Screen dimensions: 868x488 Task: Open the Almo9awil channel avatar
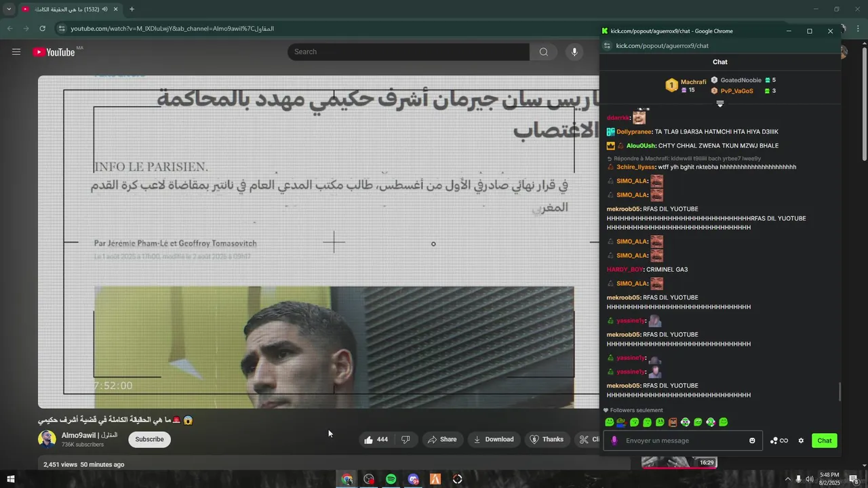coord(47,439)
